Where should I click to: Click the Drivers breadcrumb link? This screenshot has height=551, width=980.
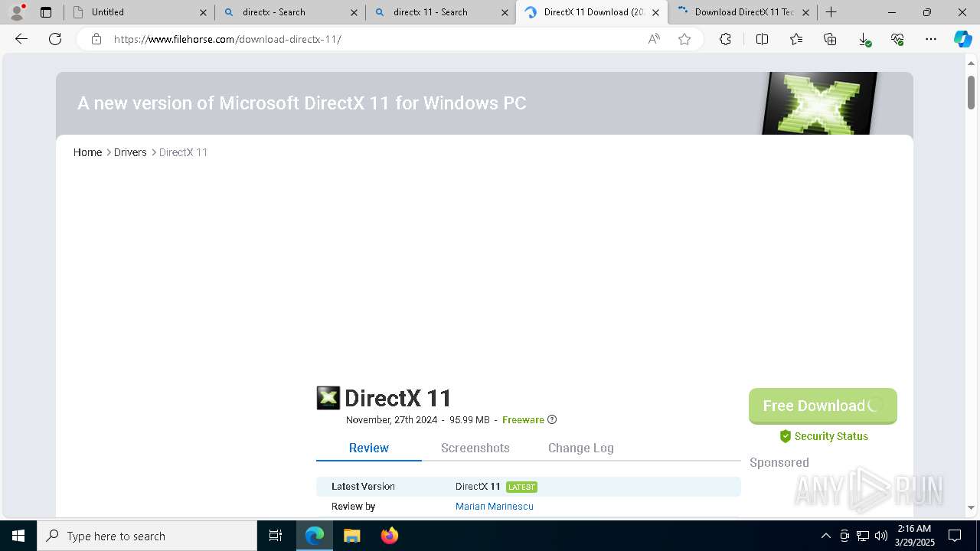[130, 152]
